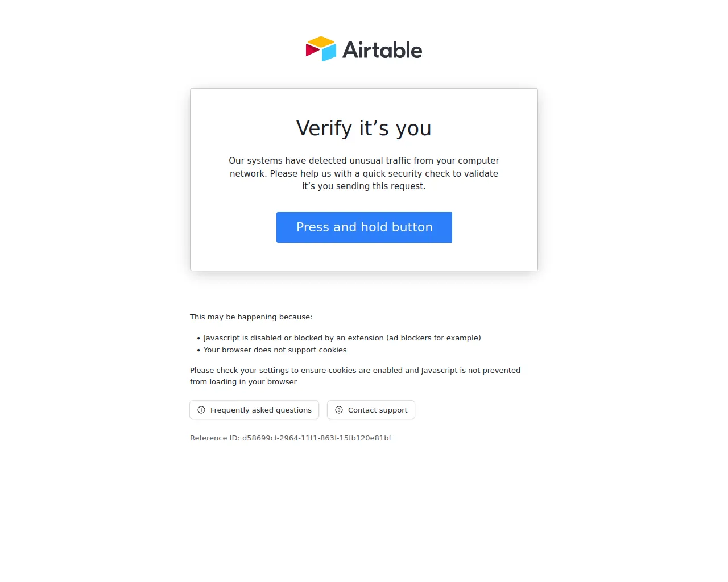This screenshot has height=582, width=728.
Task: Click the question mark icon beside Contact support
Action: tap(339, 410)
